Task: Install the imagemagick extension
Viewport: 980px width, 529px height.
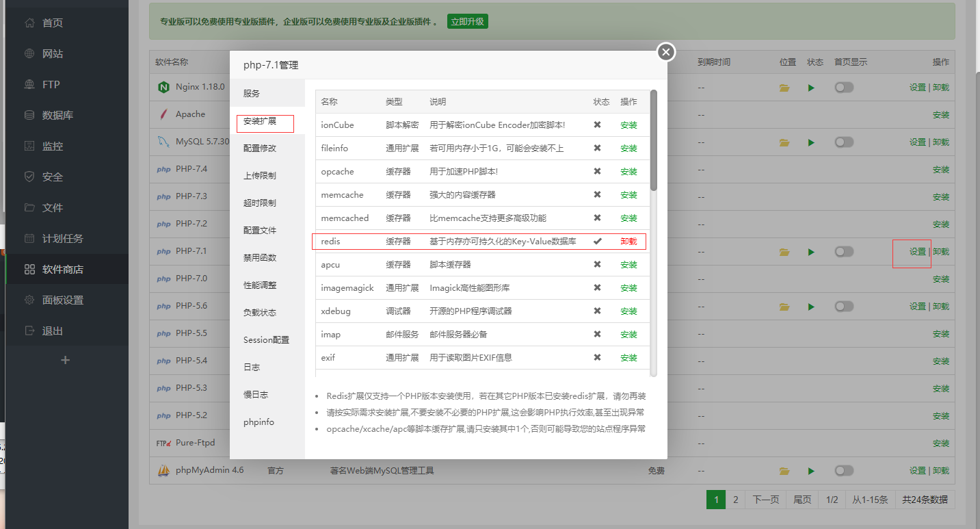Action: [628, 288]
